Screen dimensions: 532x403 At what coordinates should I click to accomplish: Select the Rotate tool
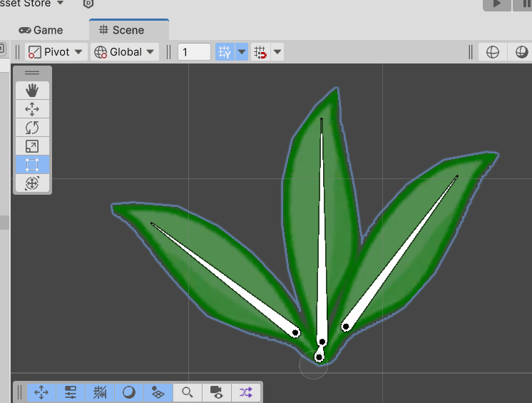coord(32,128)
